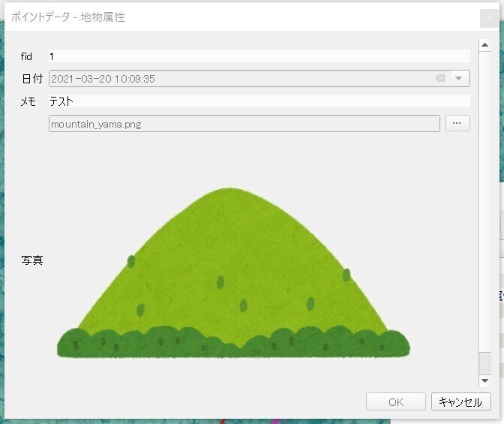504x424 pixels.
Task: Click the OK button
Action: click(396, 401)
